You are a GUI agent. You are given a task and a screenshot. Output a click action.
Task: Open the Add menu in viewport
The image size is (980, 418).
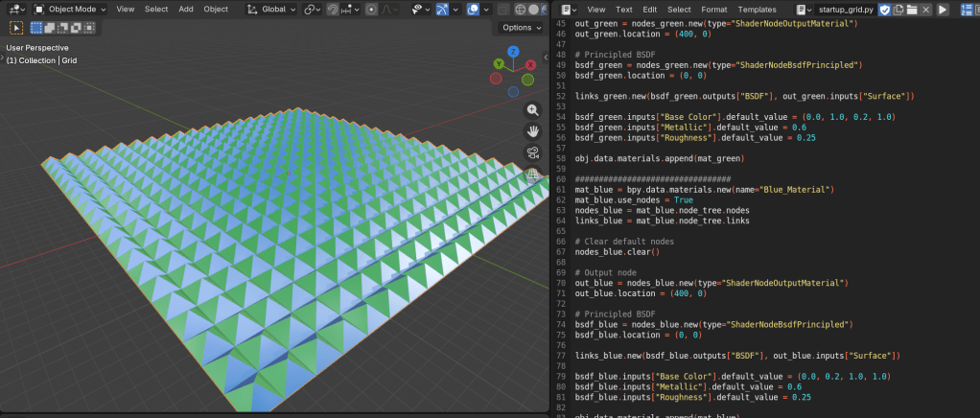[x=185, y=10]
